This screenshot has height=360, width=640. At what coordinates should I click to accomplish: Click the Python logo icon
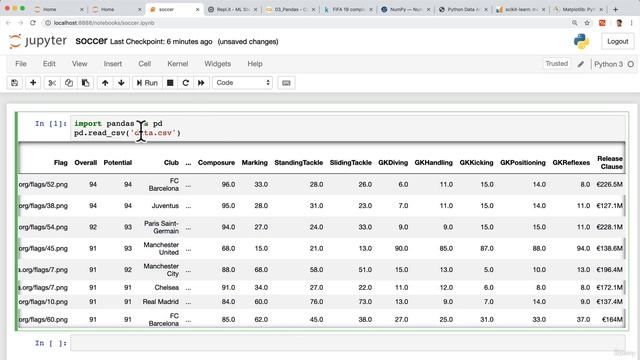click(581, 41)
